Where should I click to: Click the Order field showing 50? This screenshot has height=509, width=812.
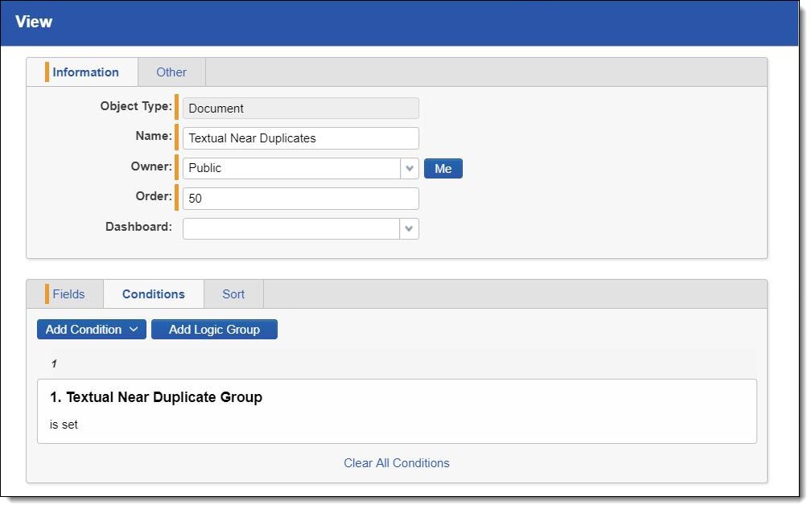300,199
